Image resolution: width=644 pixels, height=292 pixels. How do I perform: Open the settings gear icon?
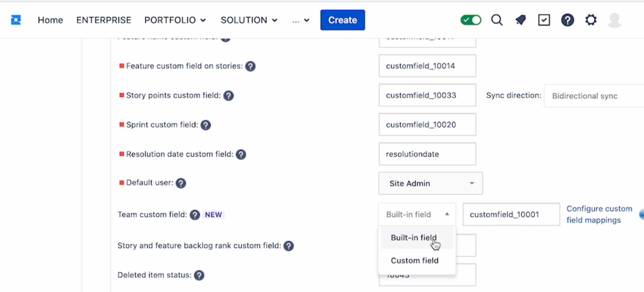click(x=591, y=20)
